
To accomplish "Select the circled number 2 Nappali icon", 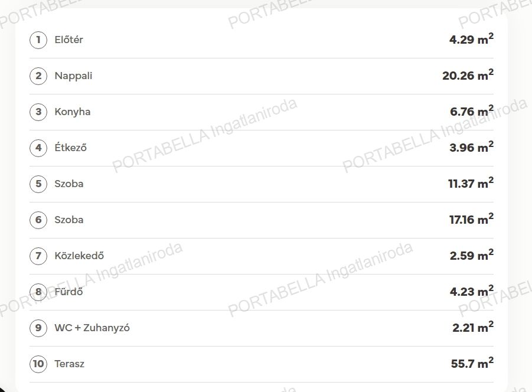I will 38,76.
